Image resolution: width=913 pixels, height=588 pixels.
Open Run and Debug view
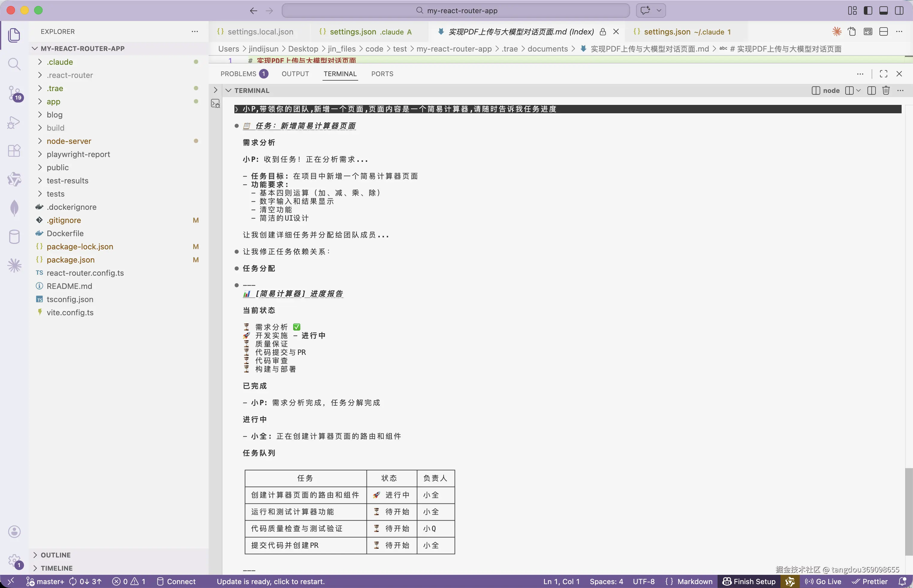(x=14, y=122)
